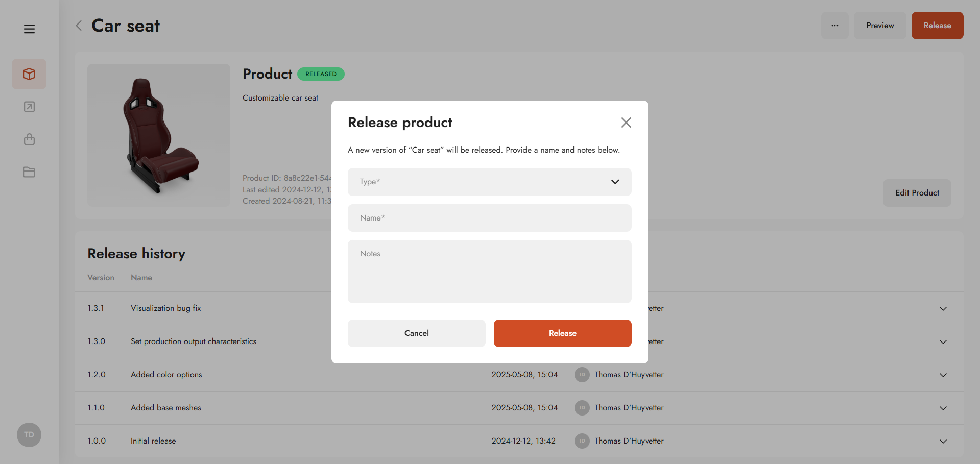Click the TD user avatar in sidebar

click(29, 435)
